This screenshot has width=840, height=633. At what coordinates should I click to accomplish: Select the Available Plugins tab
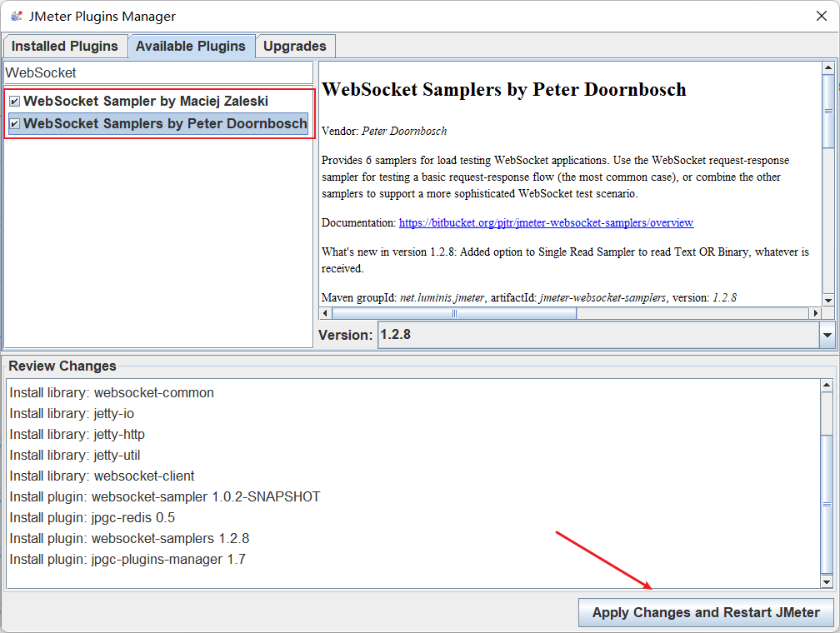tap(191, 46)
